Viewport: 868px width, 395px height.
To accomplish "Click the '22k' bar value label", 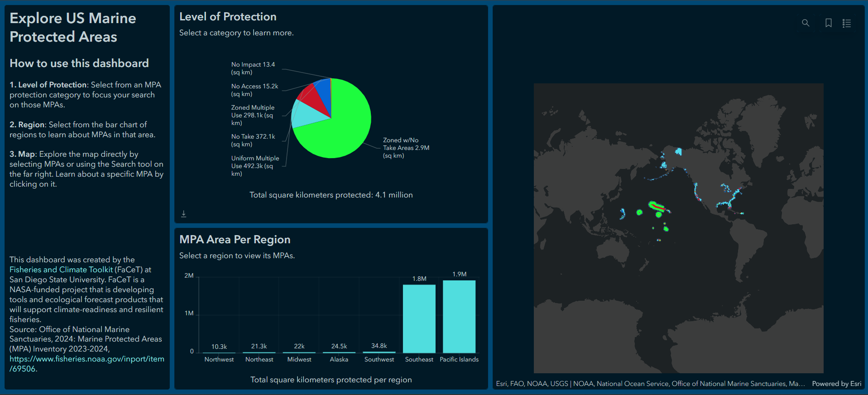I will (299, 346).
